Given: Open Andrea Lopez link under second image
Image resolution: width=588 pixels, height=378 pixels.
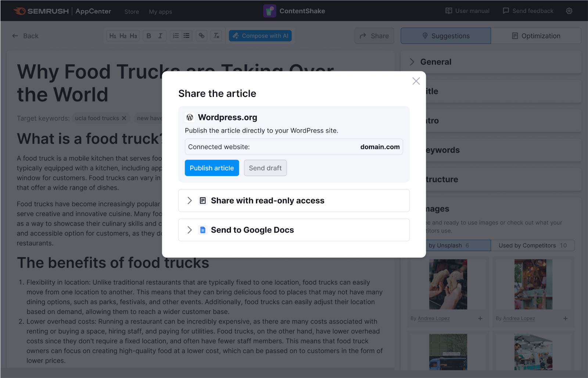Looking at the screenshot, I should click(519, 318).
